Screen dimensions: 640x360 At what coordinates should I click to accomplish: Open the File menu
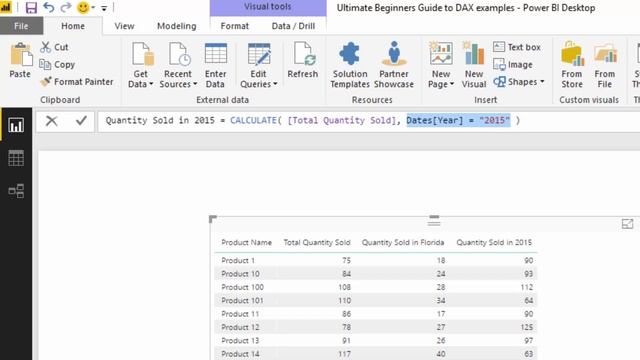[21, 26]
